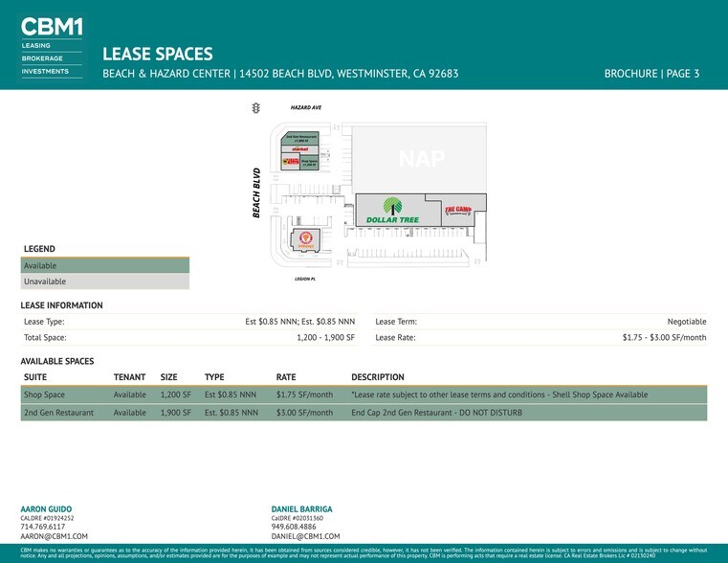Click the Dollar Tree logo on site plan
The image size is (728, 563).
coord(393,210)
